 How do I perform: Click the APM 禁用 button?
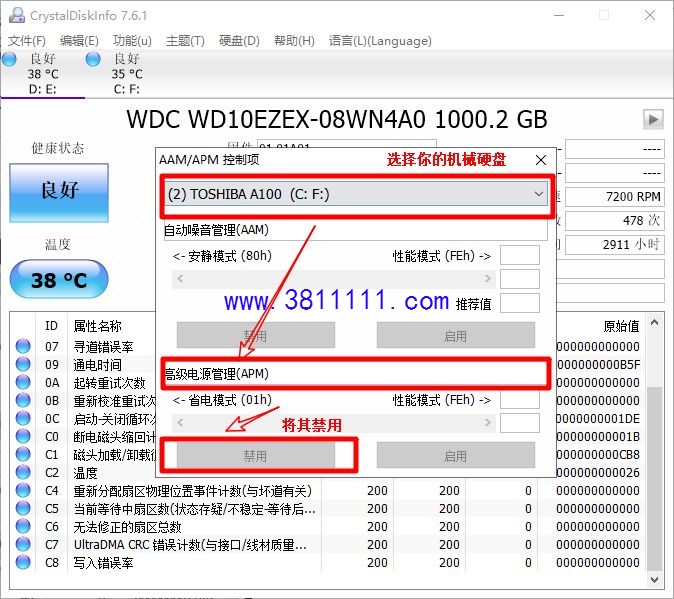coord(255,455)
